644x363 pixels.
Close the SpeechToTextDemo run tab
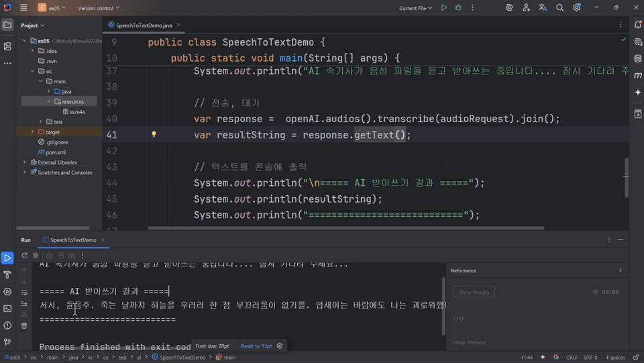[x=103, y=240]
